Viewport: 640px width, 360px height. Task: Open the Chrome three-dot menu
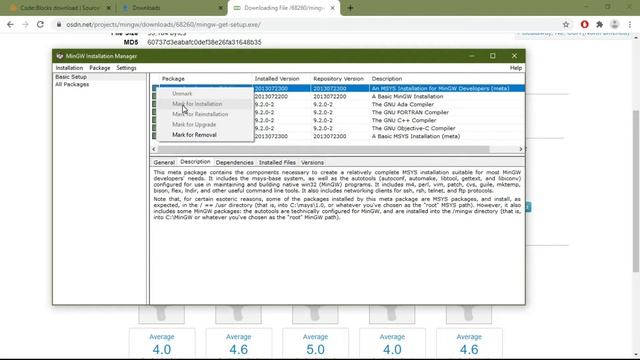coord(630,24)
